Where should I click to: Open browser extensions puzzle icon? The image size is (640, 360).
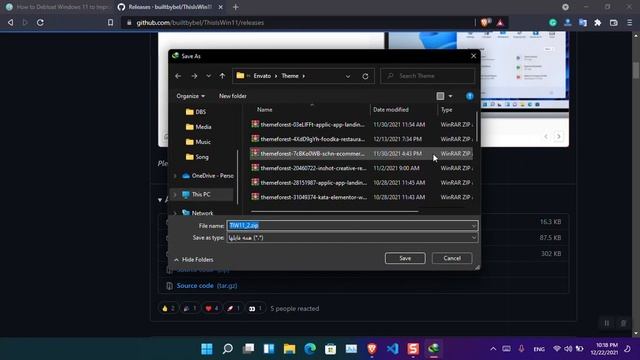pyautogui.click(x=598, y=23)
